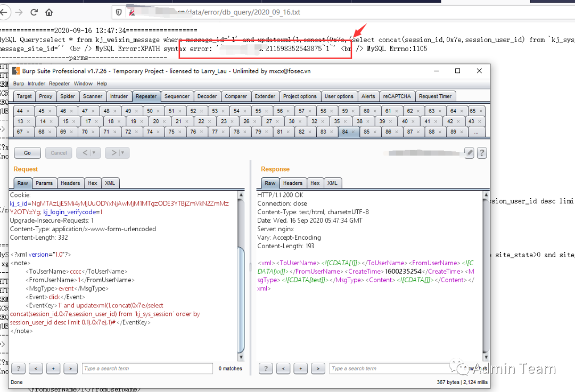
Task: Select the Request Params tab
Action: 44,183
